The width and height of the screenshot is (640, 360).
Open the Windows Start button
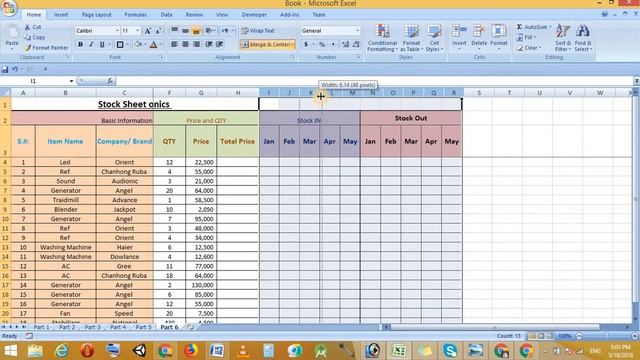[10, 351]
